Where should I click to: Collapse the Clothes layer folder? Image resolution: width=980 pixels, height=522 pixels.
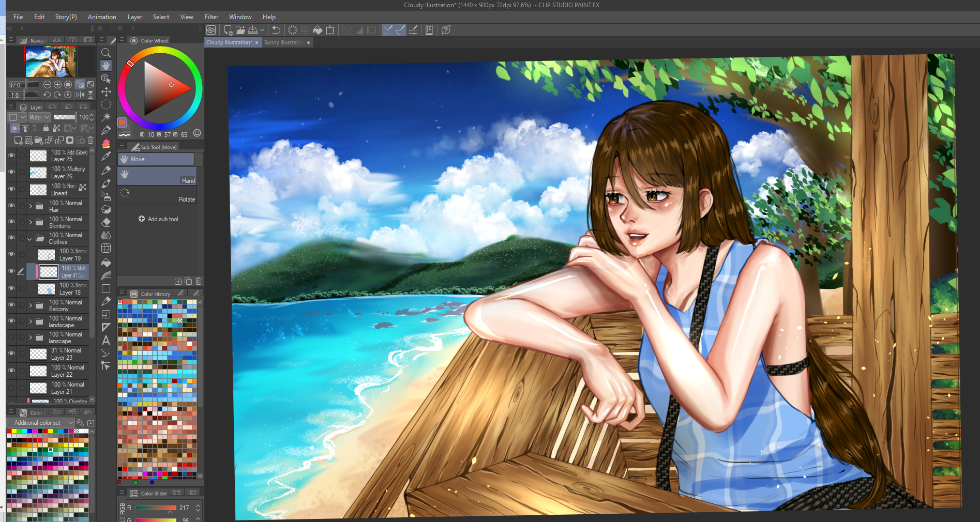coord(29,239)
